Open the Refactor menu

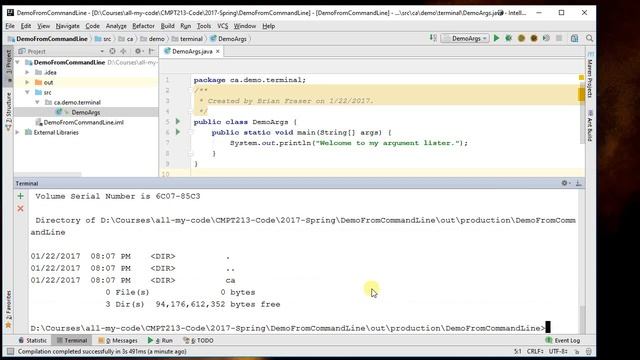pyautogui.click(x=143, y=26)
